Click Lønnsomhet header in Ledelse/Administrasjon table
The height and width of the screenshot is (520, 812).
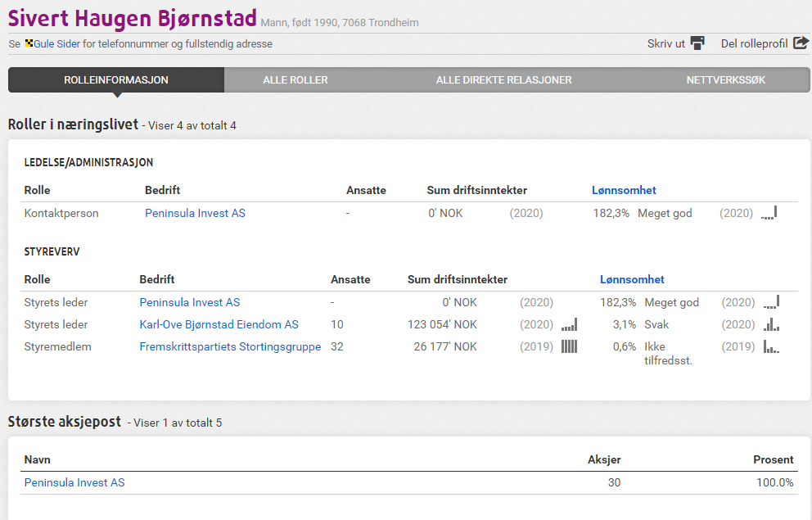tap(624, 190)
